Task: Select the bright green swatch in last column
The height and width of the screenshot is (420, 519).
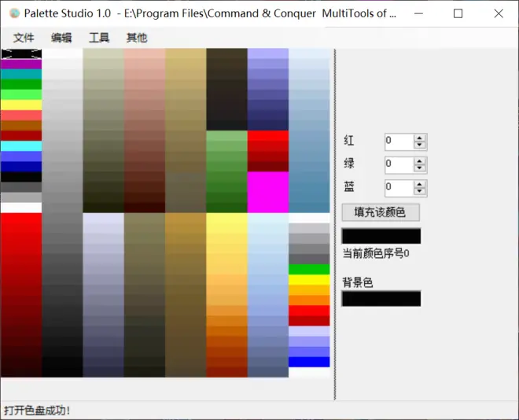Action: [309, 270]
